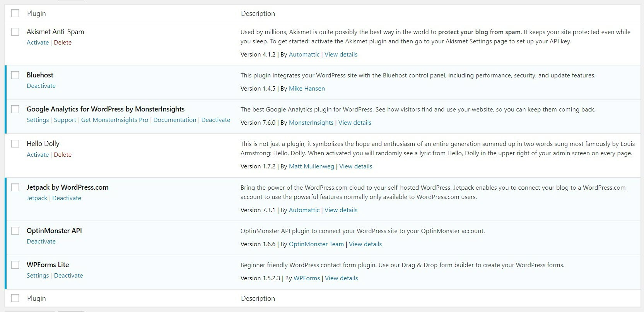Open the Jetpack link under Jetpack plugin
This screenshot has height=312, width=644.
(x=37, y=198)
